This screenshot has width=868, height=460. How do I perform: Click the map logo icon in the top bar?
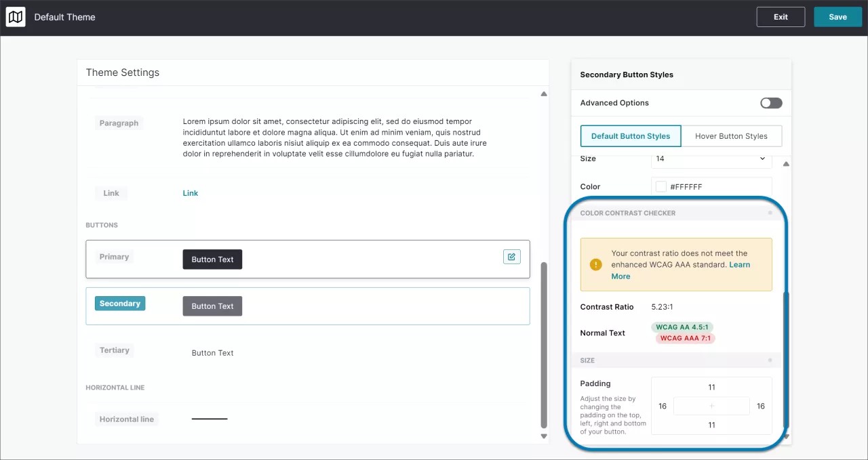tap(15, 16)
